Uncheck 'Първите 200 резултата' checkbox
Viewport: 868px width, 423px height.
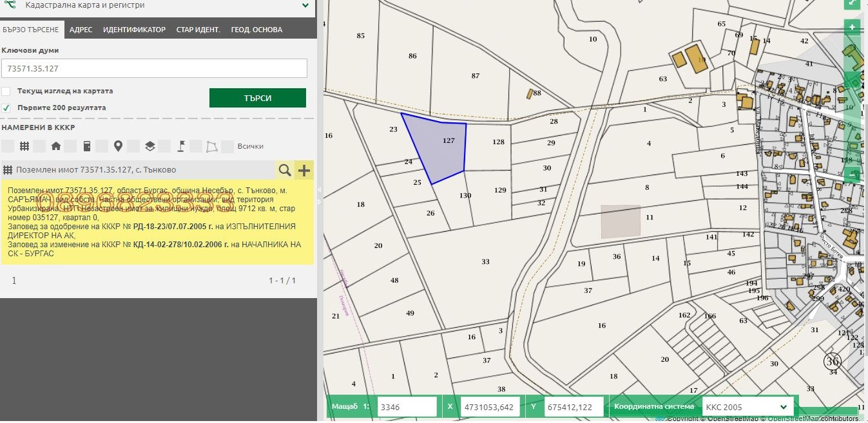6,108
